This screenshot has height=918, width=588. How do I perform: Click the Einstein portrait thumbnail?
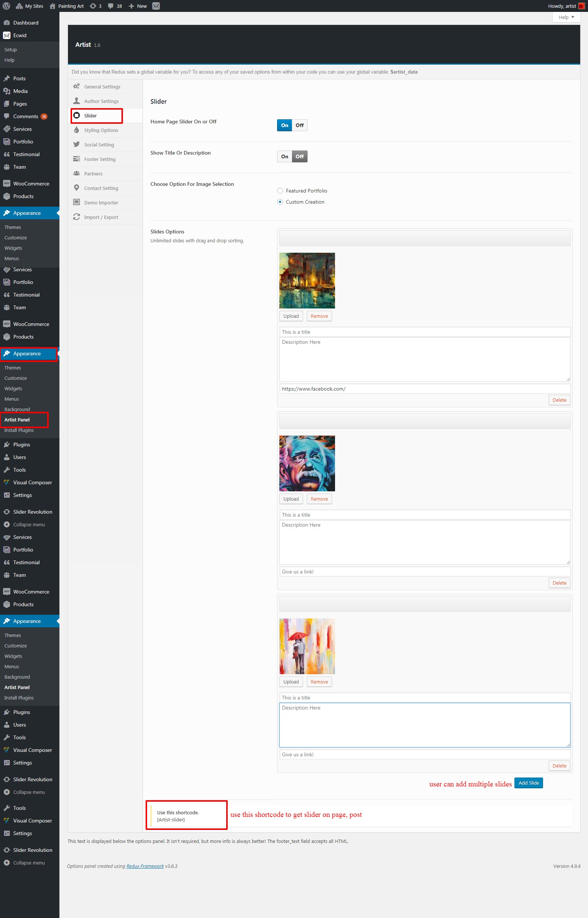click(307, 463)
